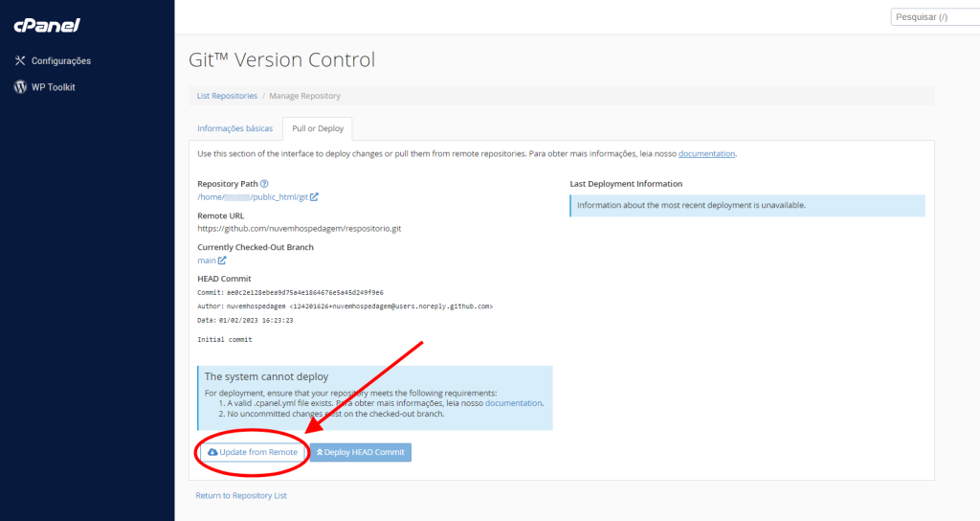
Task: Click Deploy HEAD Commit button
Action: click(x=361, y=452)
